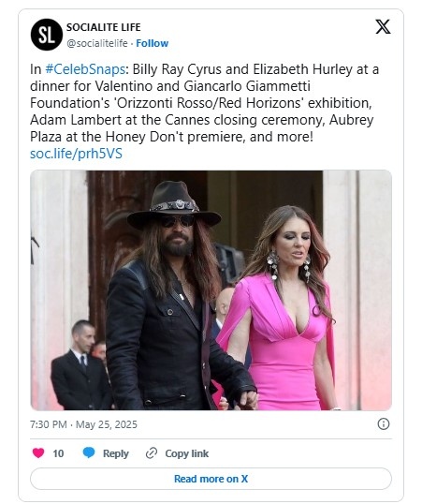The image size is (422, 504).
Task: Open the Socialite Life SL avatar
Action: 46,35
